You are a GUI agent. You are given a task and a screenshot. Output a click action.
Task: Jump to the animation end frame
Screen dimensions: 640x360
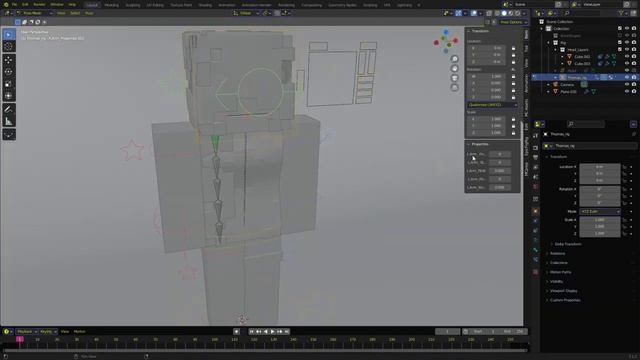coord(287,332)
